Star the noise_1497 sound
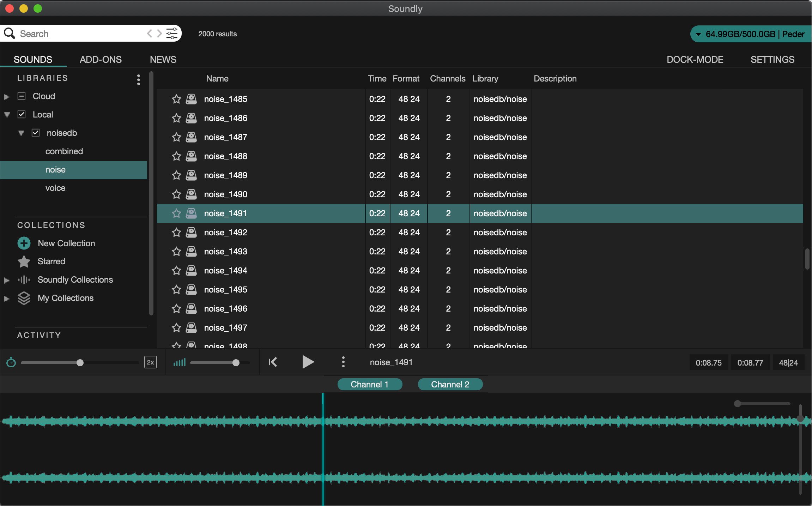This screenshot has width=812, height=506. [176, 327]
